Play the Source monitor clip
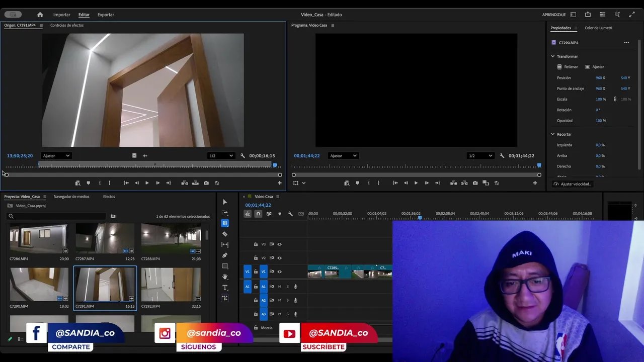644x362 pixels. 147,183
